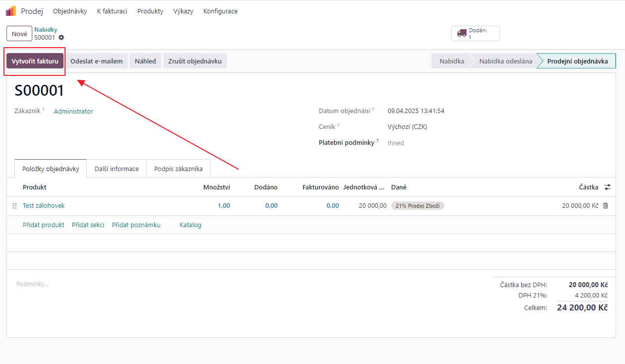
Task: Click Zrušit objednávku button
Action: pos(195,61)
